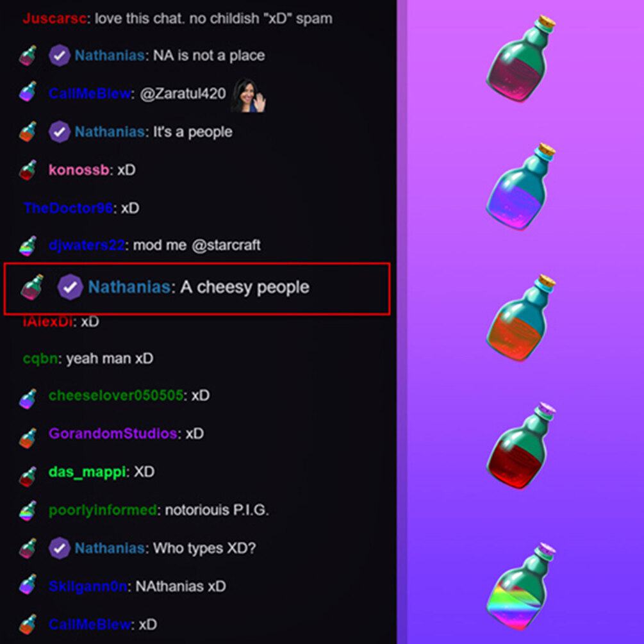Image resolution: width=644 pixels, height=644 pixels.
Task: Click rainbow potion badge beside djwaters22
Action: coord(28,246)
